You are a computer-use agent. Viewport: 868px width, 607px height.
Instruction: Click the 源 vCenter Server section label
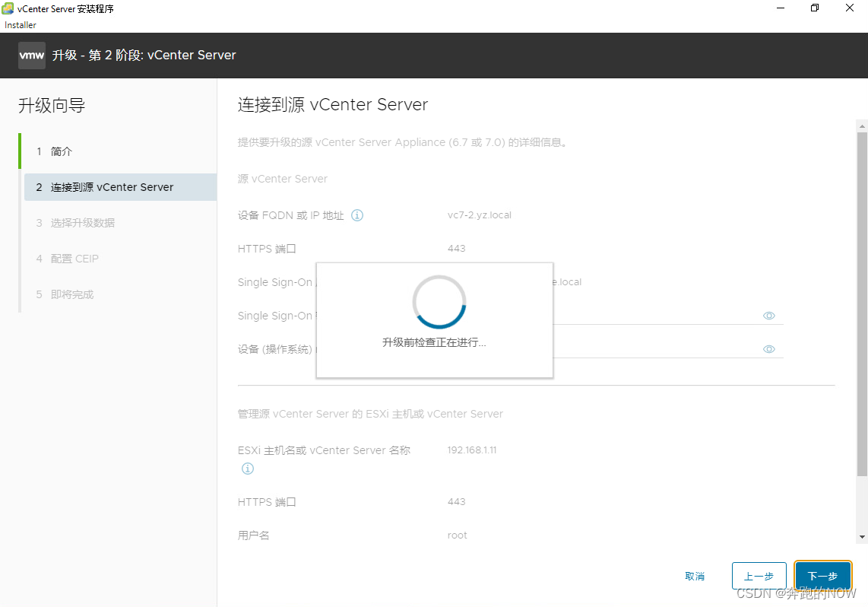pyautogui.click(x=282, y=179)
